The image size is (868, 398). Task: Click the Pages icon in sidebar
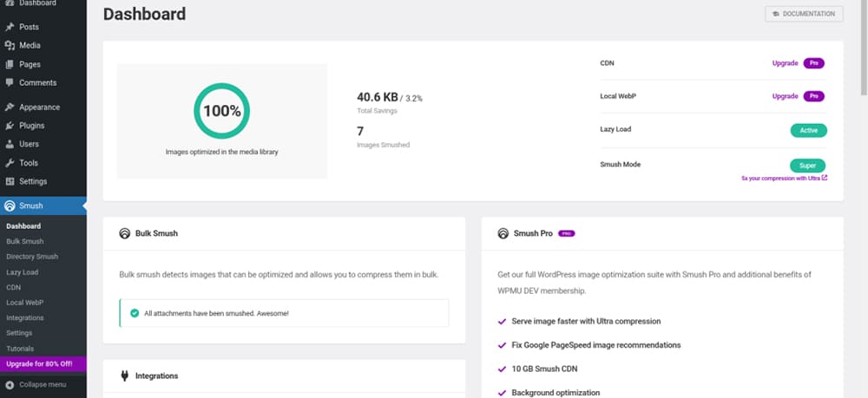[10, 65]
